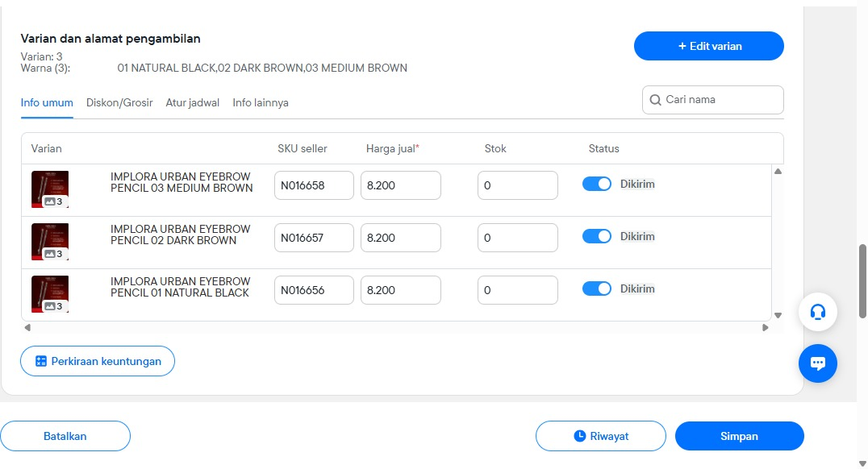Click text IMPLORA URBAN EYEBROW PENCIL 01 NATURAL BLACK
The width and height of the screenshot is (868, 469).
(x=181, y=287)
